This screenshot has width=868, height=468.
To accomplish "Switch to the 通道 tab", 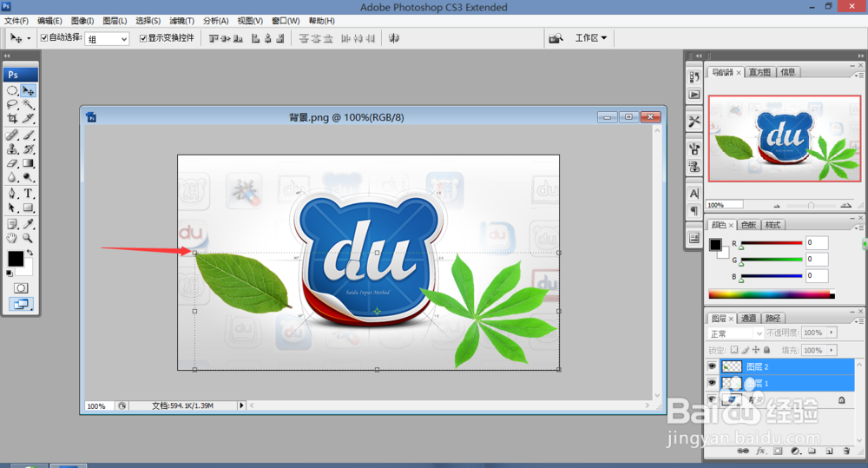I will pos(748,318).
